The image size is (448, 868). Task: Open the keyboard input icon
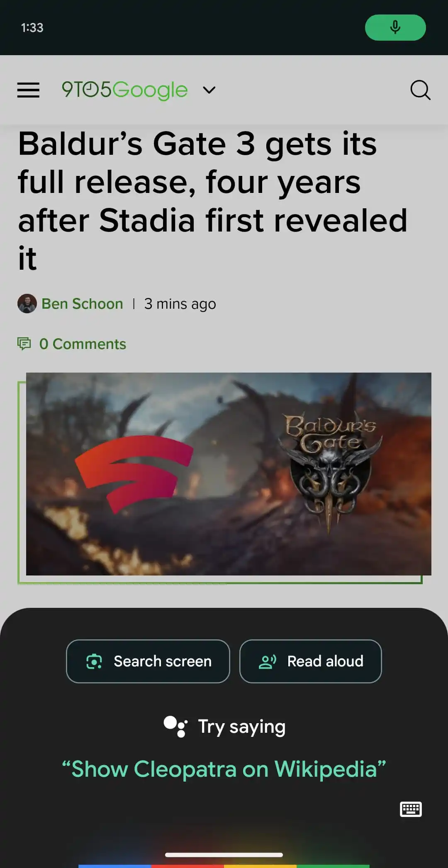point(411,809)
